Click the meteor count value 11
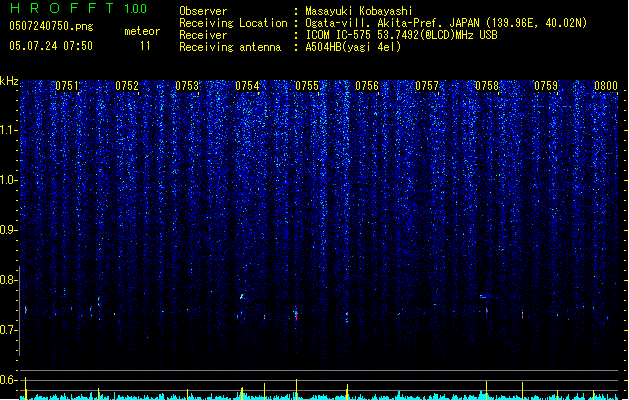The height and width of the screenshot is (400, 629). (145, 46)
